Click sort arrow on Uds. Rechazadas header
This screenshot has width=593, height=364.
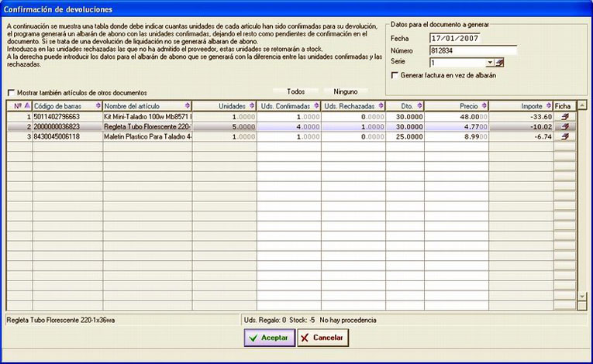coord(381,106)
